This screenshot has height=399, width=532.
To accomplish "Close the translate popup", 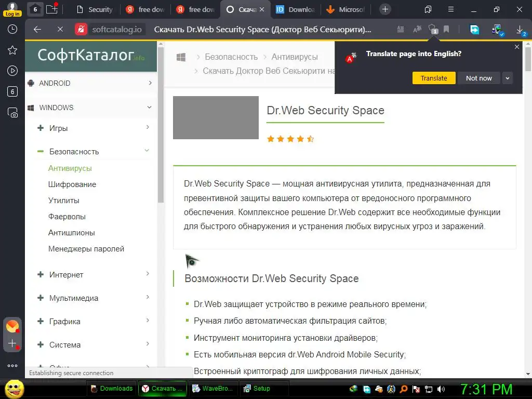I will tap(517, 47).
